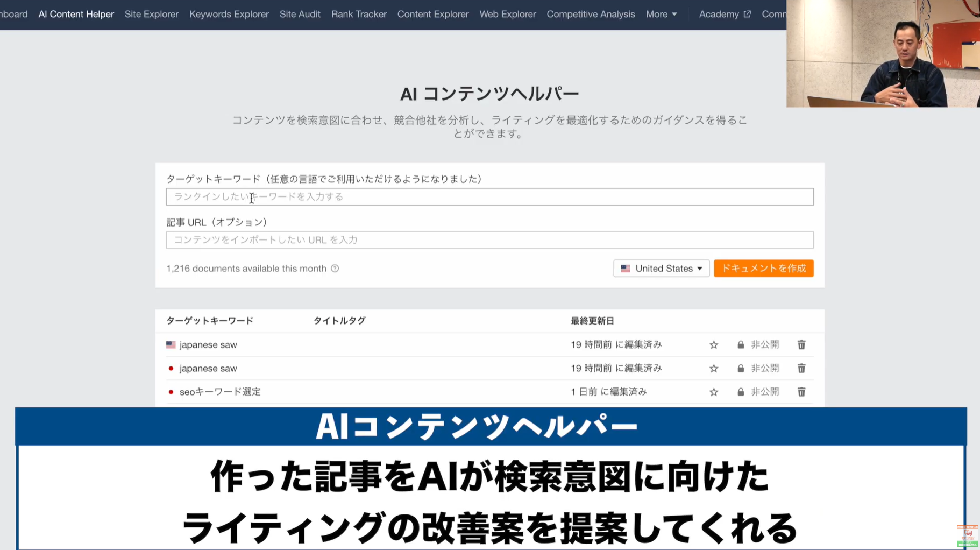Open Rank Tracker
Screen dimensions: 980x550
[359, 14]
